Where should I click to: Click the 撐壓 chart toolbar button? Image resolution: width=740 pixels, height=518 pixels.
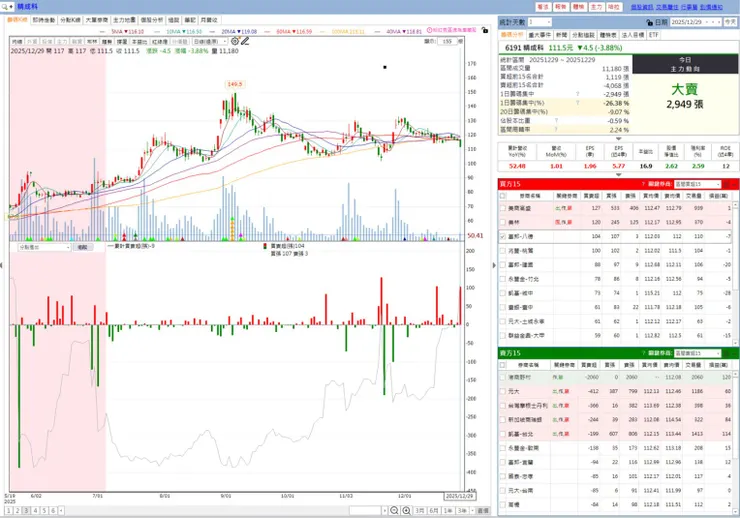122,42
